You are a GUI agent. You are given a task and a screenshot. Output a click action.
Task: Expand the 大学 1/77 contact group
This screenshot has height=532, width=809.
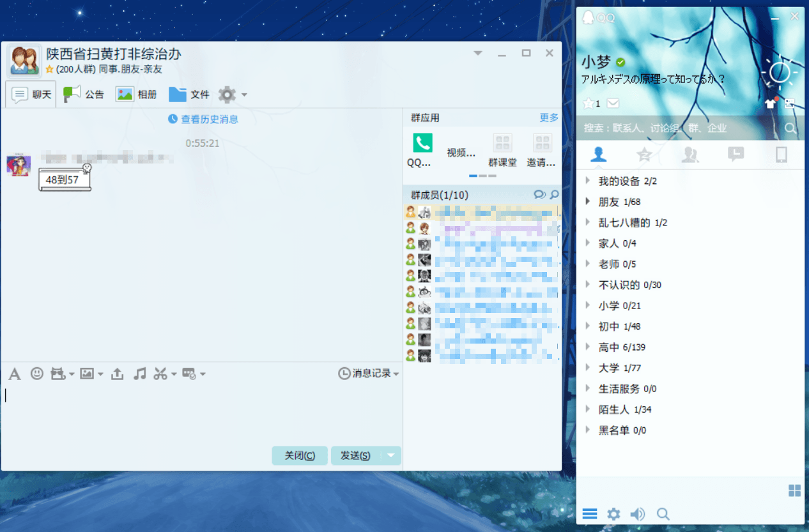pos(619,368)
